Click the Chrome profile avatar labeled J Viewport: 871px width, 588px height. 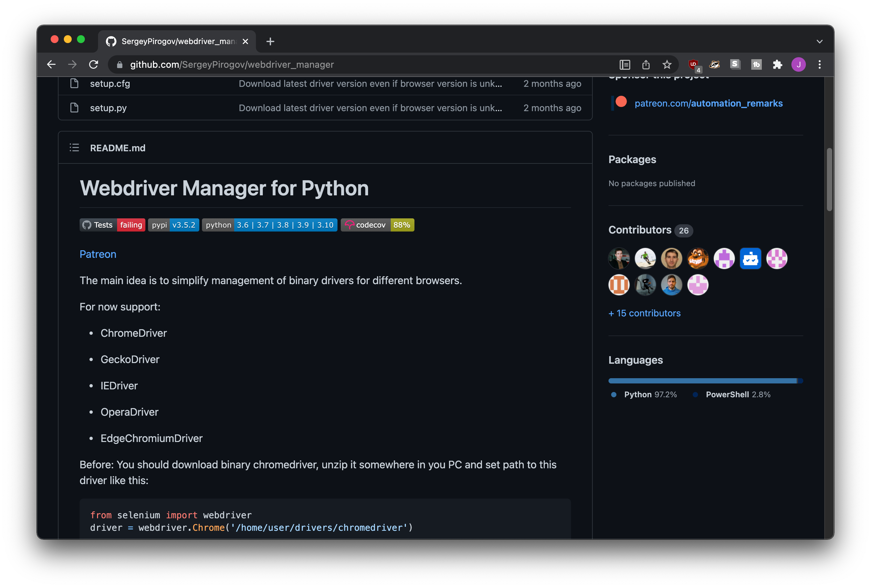pos(799,64)
